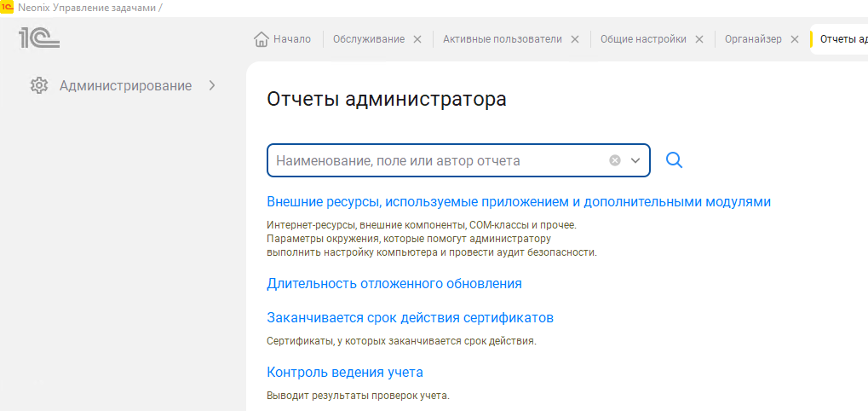Switch to the Активные пользователи tab
868x411 pixels.
pos(502,39)
